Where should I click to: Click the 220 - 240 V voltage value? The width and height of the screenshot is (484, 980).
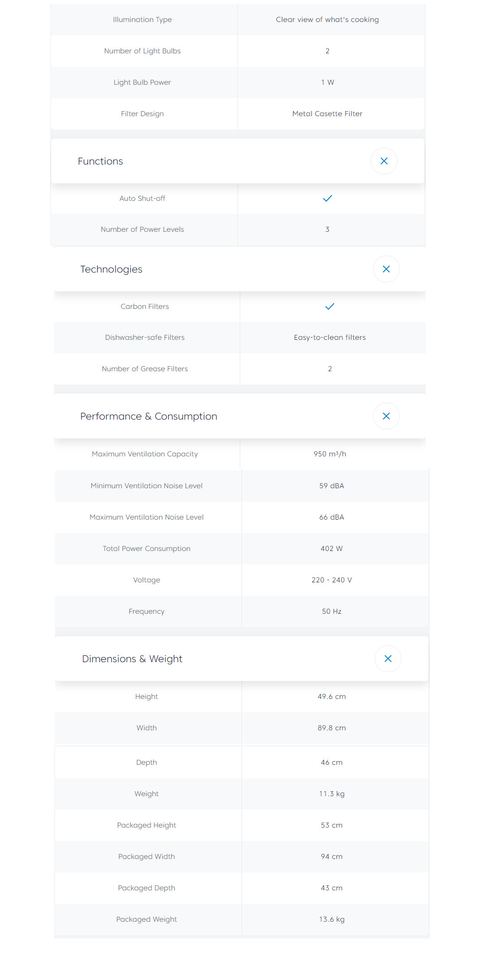point(332,580)
